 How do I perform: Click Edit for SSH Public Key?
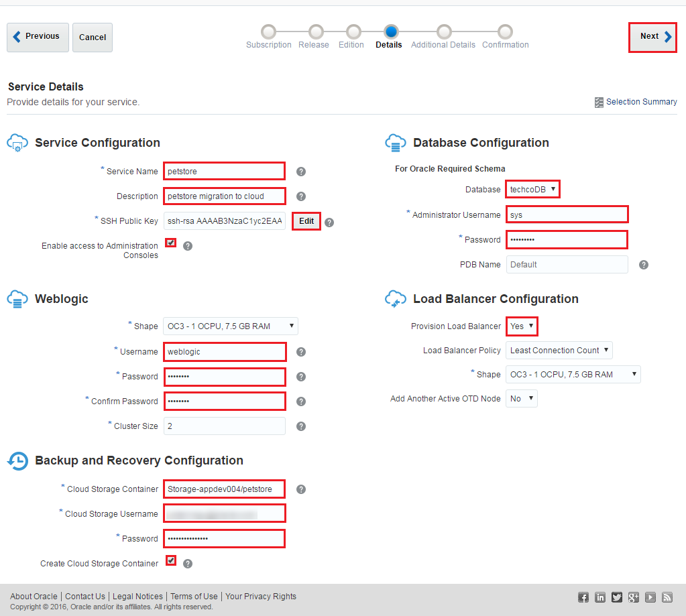pos(306,221)
